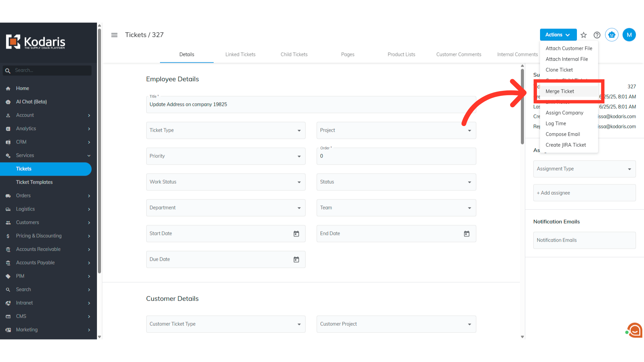The image size is (644, 362).
Task: Open the chat support widget icon
Action: (635, 330)
